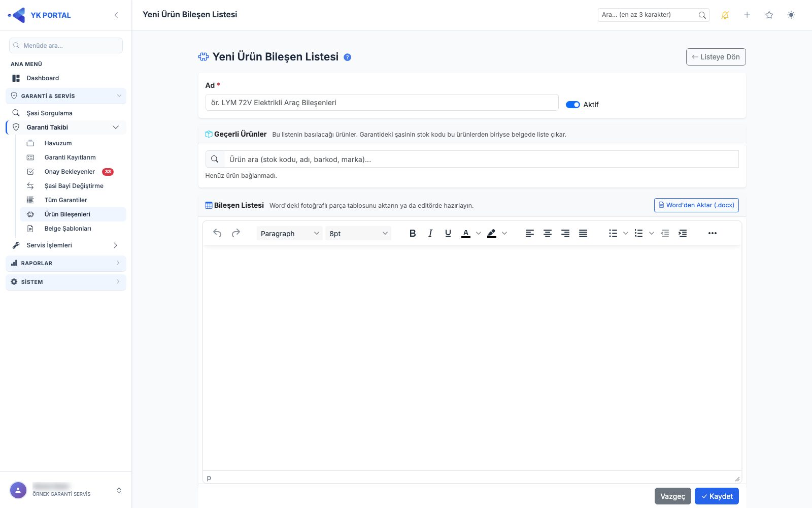
Task: Open text color dropdown arrow
Action: coord(478,233)
